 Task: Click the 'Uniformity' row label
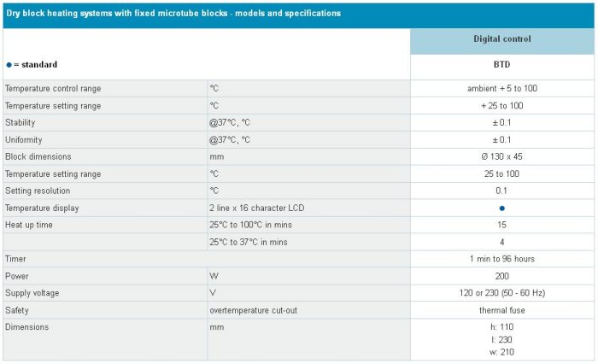24,140
